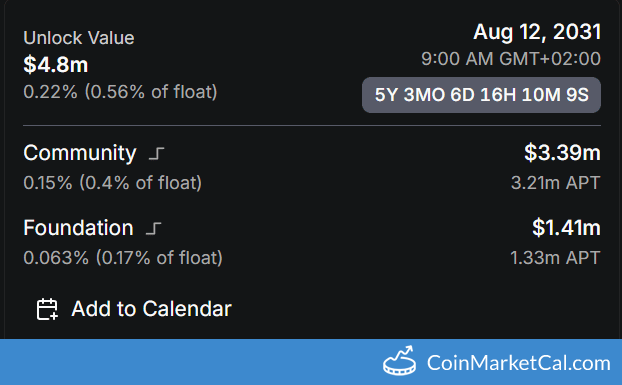Click Community 0.15% float percentage text

tap(113, 183)
